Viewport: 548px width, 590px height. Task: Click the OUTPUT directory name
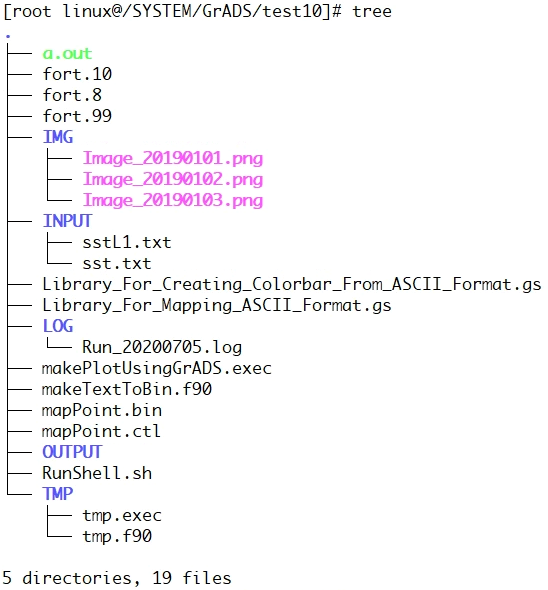[x=72, y=452]
